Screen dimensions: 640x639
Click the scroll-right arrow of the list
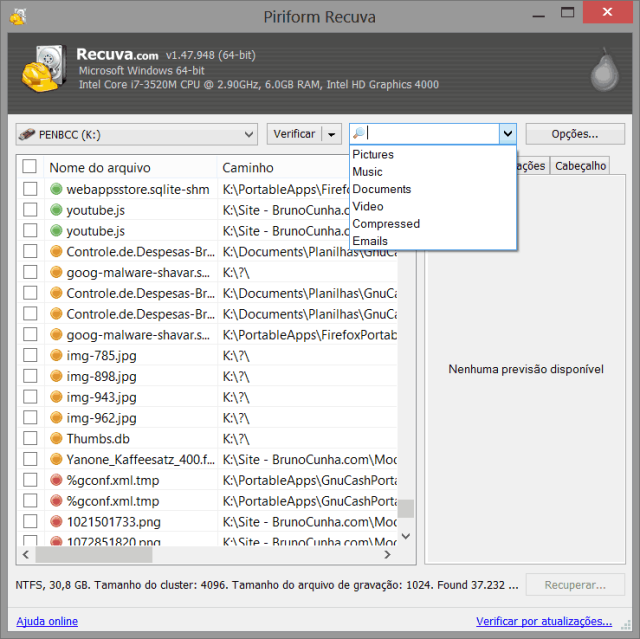click(387, 555)
